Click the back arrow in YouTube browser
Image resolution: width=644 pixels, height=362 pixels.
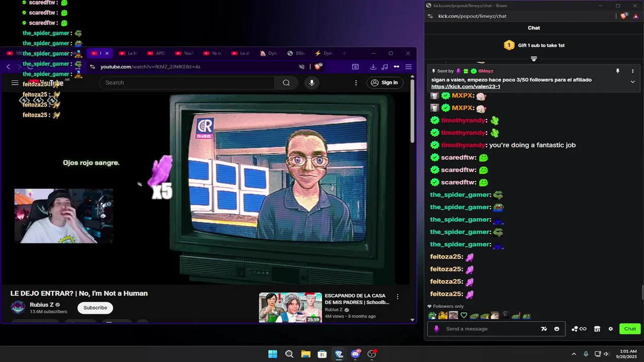click(x=8, y=66)
